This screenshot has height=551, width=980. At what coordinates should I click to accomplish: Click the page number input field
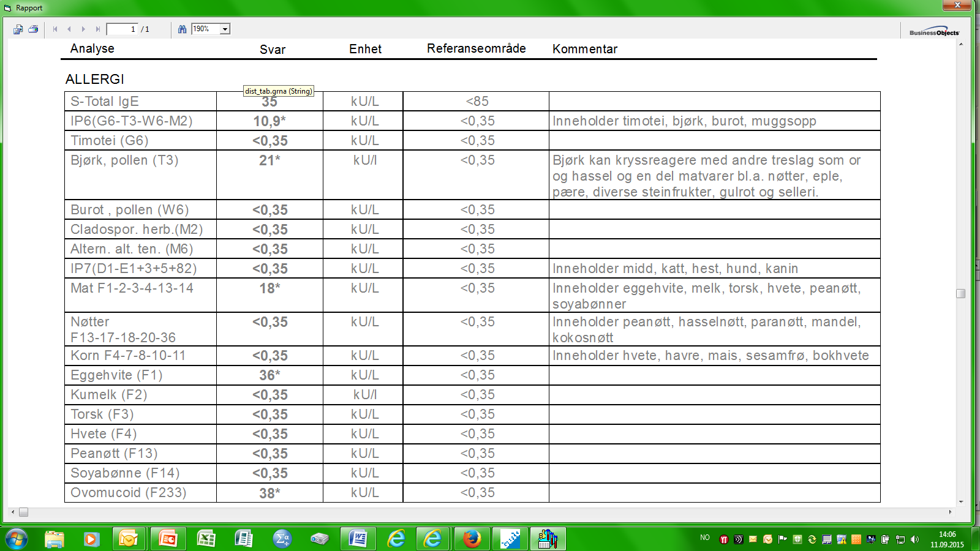click(122, 29)
